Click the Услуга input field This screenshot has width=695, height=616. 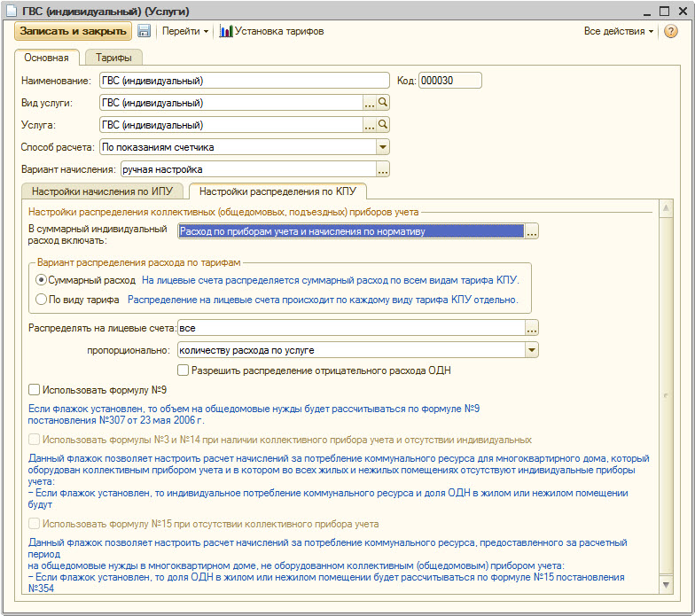[231, 125]
